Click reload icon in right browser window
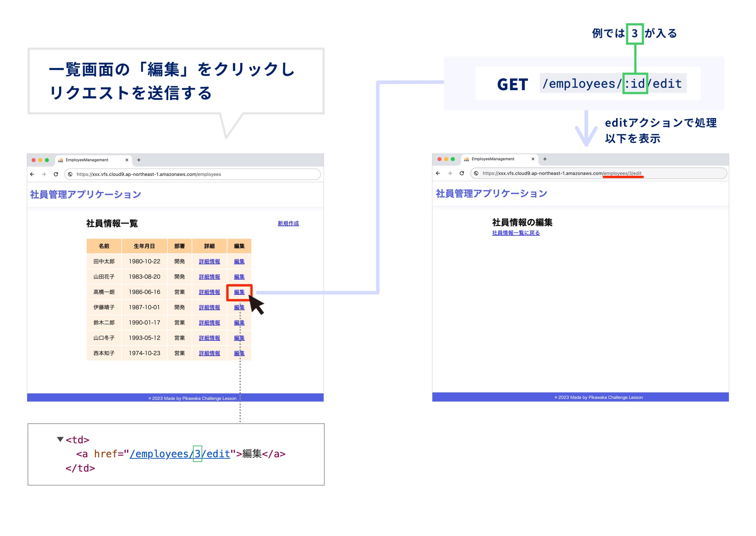The image size is (756, 536). click(x=462, y=173)
